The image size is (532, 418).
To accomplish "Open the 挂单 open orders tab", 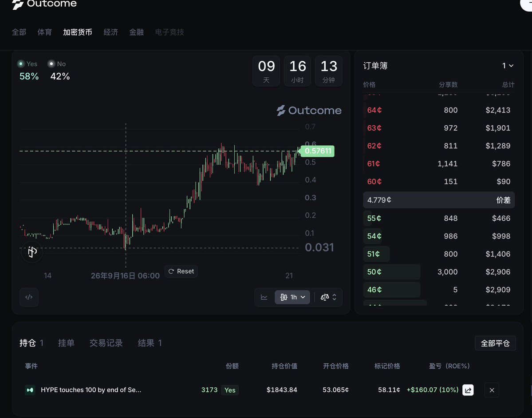I will pos(66,343).
